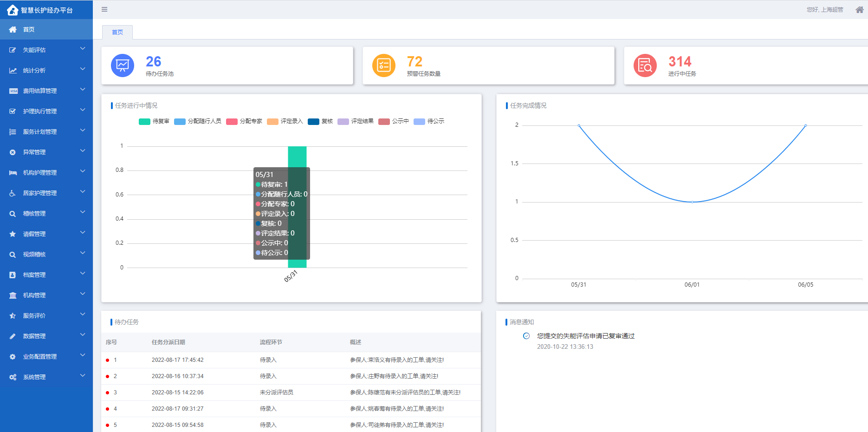Expand the 机构护理管理 chevron
The height and width of the screenshot is (432, 868).
click(83, 171)
